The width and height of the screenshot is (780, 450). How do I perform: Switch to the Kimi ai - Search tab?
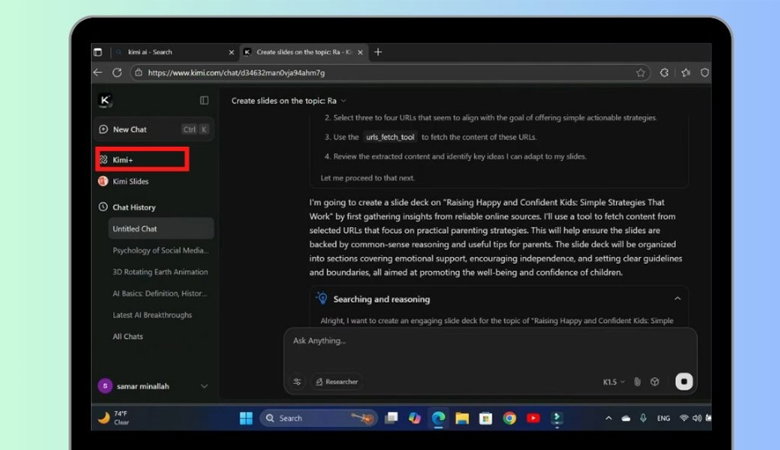(173, 52)
